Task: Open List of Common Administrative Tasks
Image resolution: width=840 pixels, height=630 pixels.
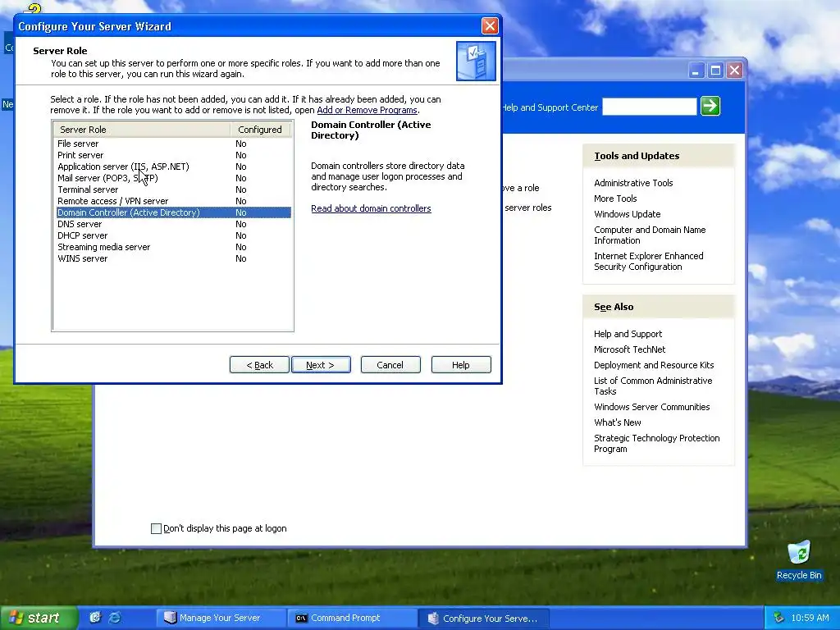Action: pos(653,386)
